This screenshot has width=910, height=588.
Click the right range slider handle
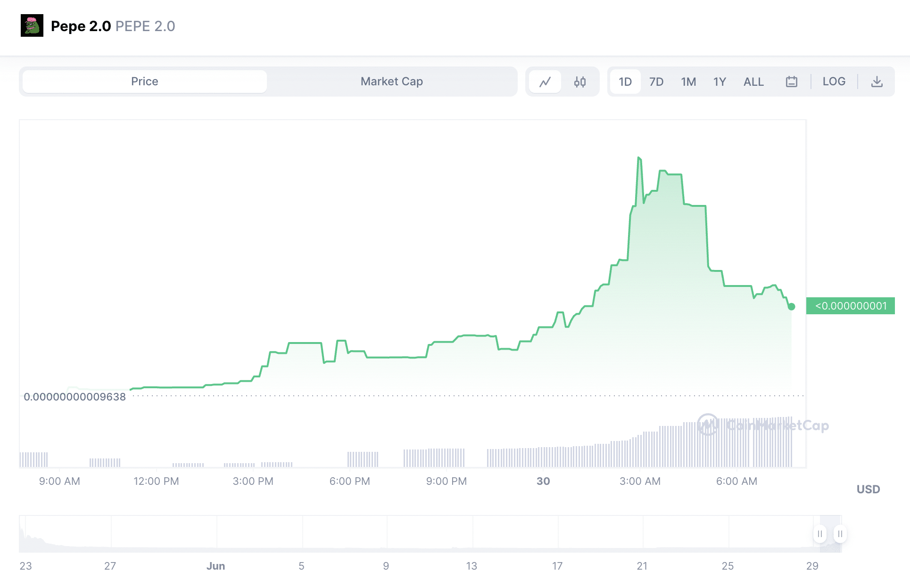click(840, 534)
